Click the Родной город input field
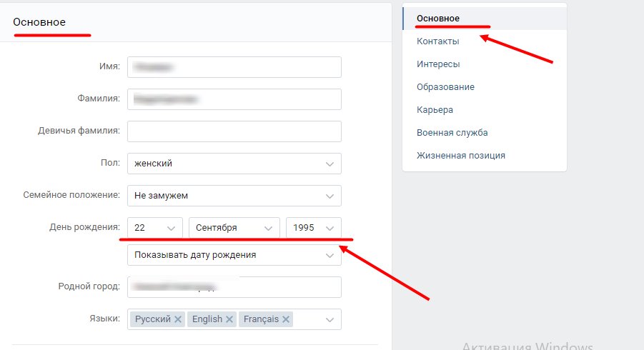The image size is (644, 350). pyautogui.click(x=234, y=287)
